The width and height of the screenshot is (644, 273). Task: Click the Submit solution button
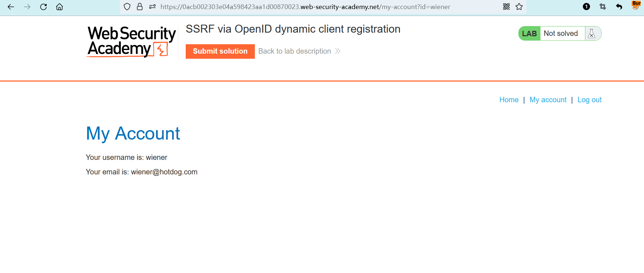tap(220, 51)
